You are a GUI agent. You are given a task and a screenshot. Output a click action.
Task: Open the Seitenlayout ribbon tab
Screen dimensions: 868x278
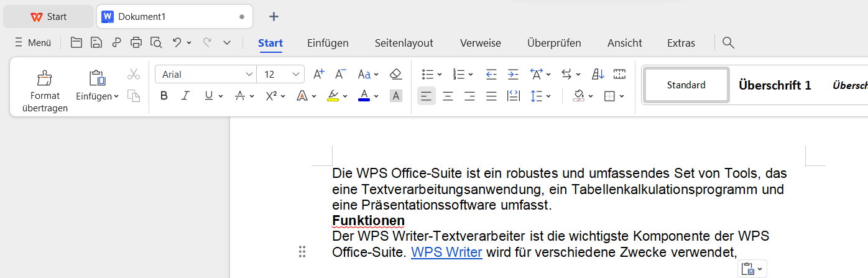coord(404,43)
